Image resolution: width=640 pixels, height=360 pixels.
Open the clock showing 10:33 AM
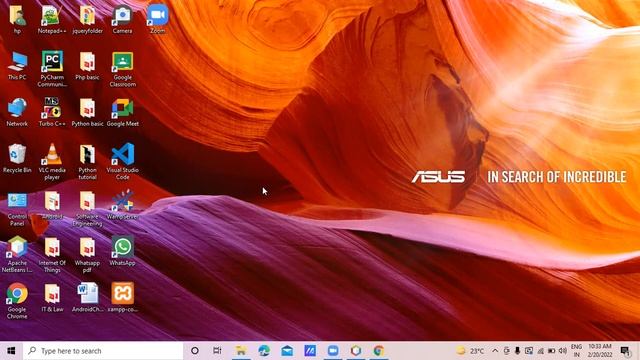pyautogui.click(x=600, y=351)
